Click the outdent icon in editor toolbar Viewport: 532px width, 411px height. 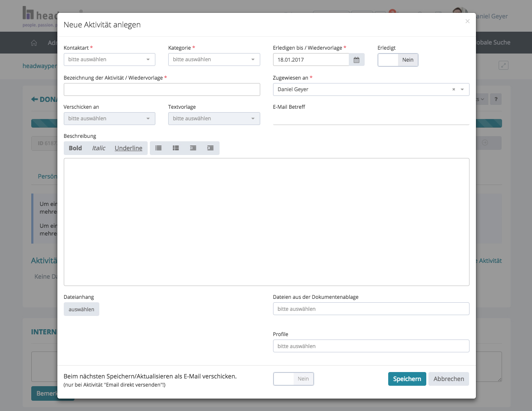point(193,148)
